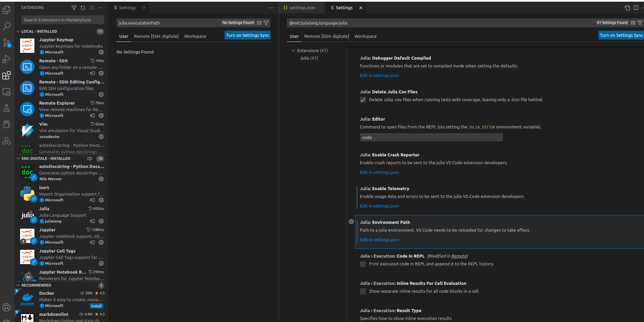Open manage gear for Jupyter Cell Tags
The width and height of the screenshot is (644, 322).
[101, 263]
